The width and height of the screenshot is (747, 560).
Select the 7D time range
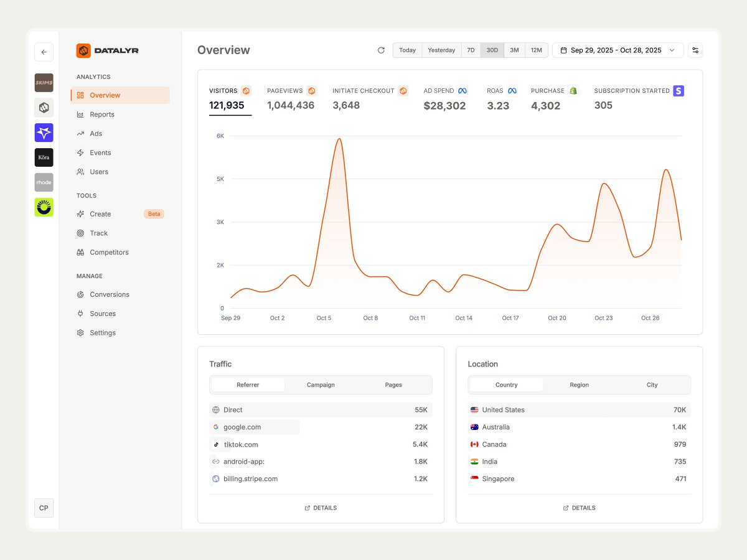(471, 50)
